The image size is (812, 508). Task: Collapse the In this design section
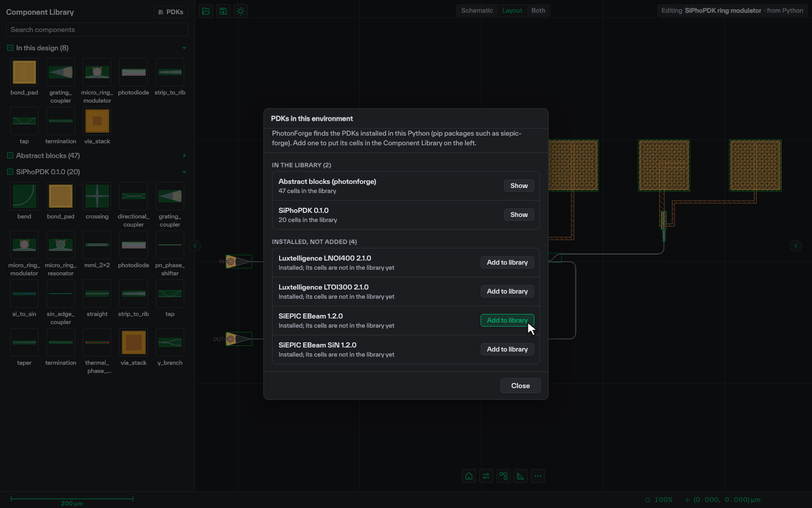[184, 48]
